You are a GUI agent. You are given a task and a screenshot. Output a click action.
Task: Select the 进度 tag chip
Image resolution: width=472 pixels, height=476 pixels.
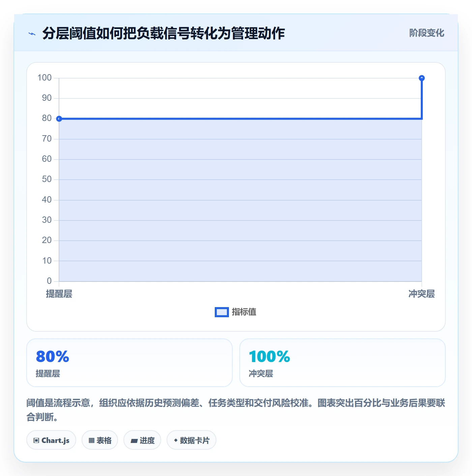tap(142, 440)
